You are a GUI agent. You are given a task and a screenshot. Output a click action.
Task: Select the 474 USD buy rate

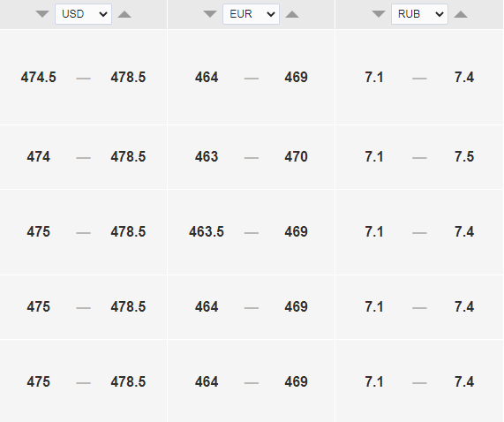(39, 157)
